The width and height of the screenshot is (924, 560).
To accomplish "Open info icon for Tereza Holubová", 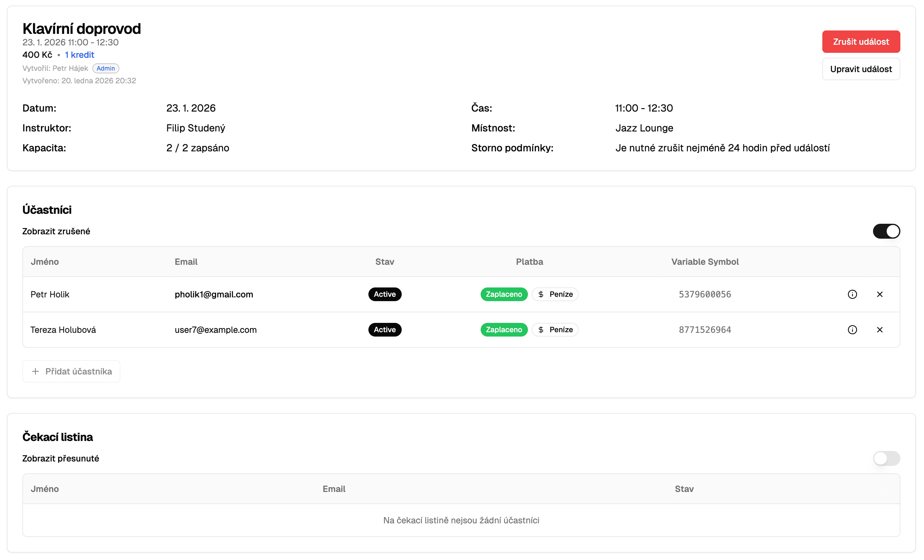I will click(x=852, y=329).
